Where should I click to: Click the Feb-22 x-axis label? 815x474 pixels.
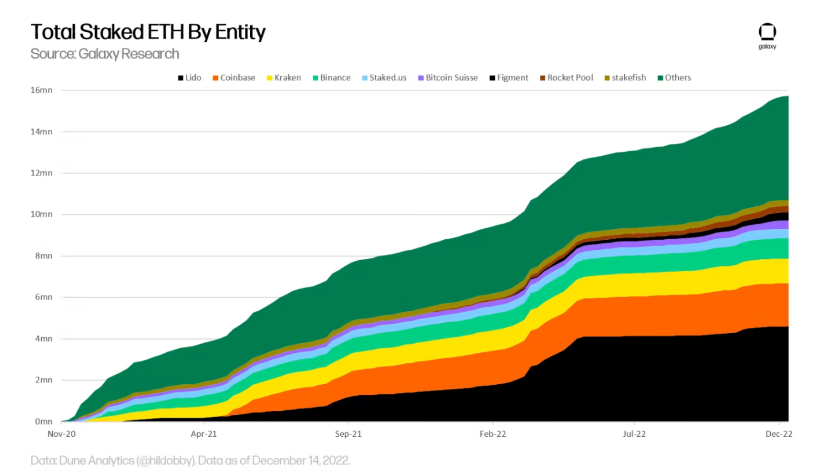(493, 433)
